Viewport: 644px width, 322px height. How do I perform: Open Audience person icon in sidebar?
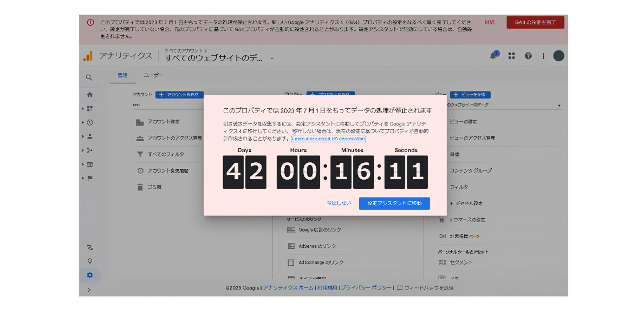90,136
